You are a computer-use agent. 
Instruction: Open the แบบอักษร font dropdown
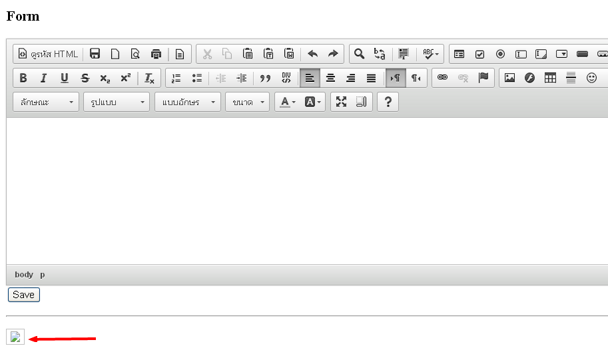[188, 102]
